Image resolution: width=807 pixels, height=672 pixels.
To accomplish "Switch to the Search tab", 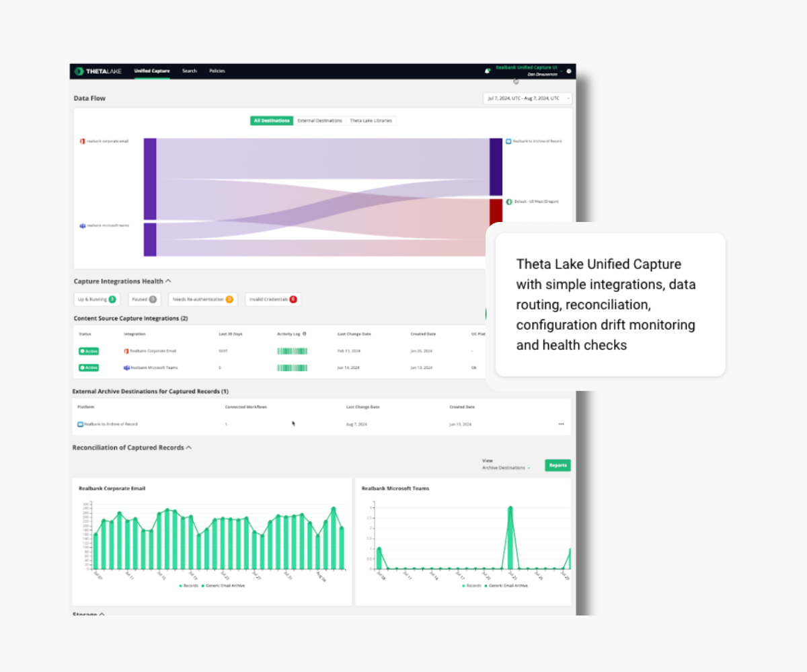I will (x=189, y=71).
